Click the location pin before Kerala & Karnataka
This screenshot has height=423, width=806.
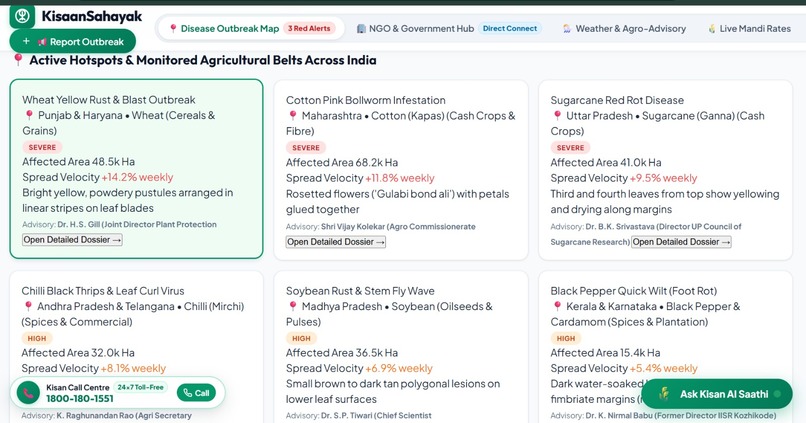coord(557,306)
